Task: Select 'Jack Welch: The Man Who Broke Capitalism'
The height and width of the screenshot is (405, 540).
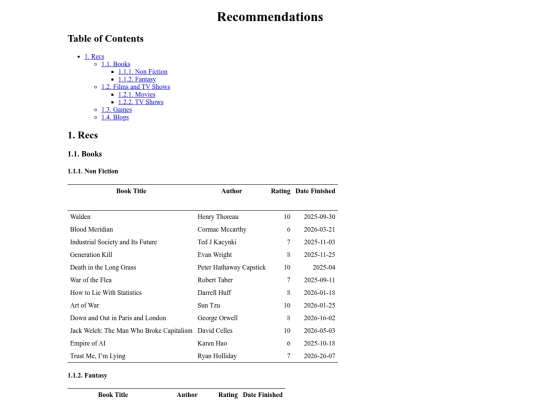Action: point(131,331)
